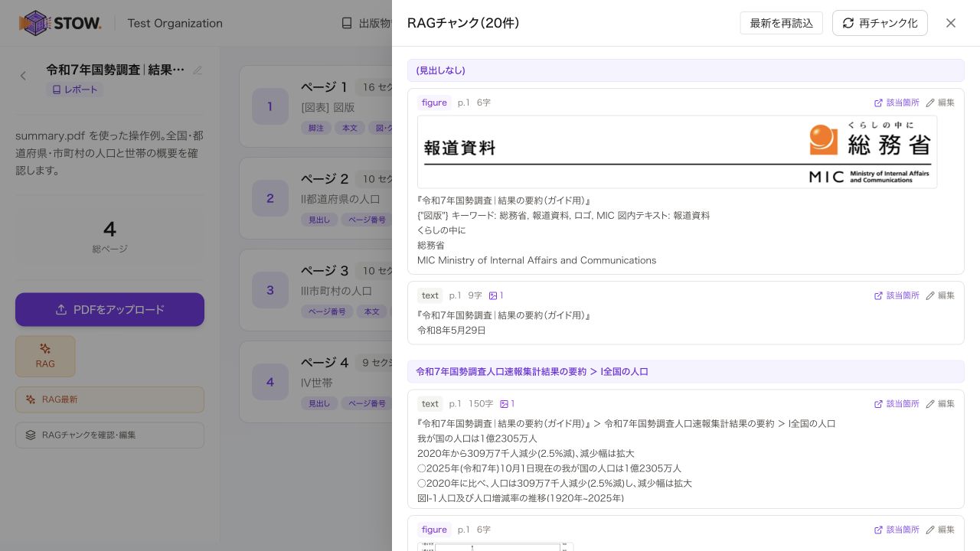Click the 脚注 tag on ページ 1

click(x=316, y=128)
